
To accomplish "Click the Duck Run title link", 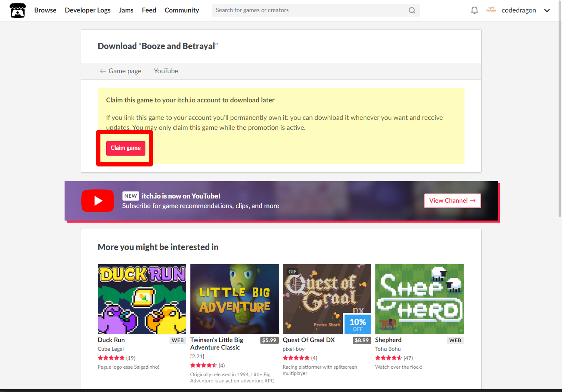I will click(111, 340).
